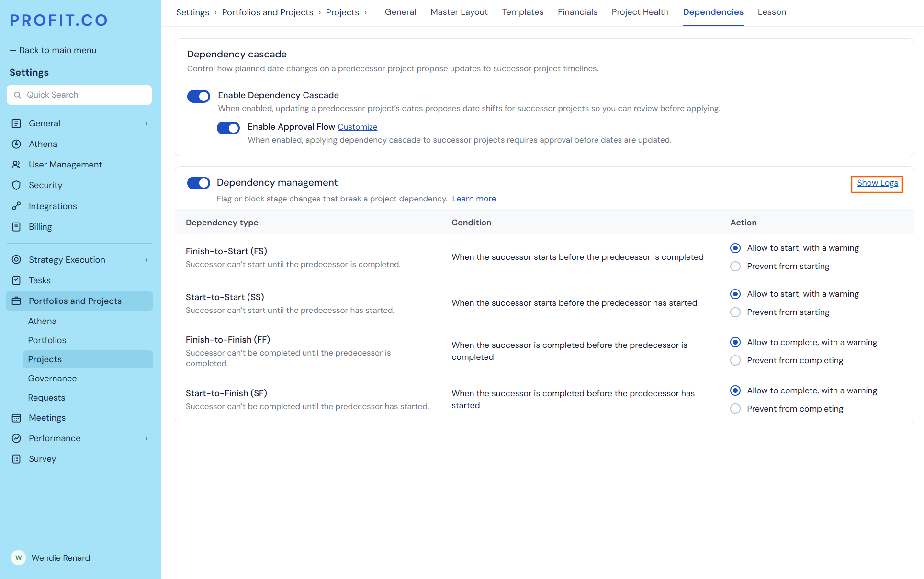Viewport: 924px width, 579px height.
Task: Select Prevent from starting for Finish-to-Start
Action: (x=735, y=266)
